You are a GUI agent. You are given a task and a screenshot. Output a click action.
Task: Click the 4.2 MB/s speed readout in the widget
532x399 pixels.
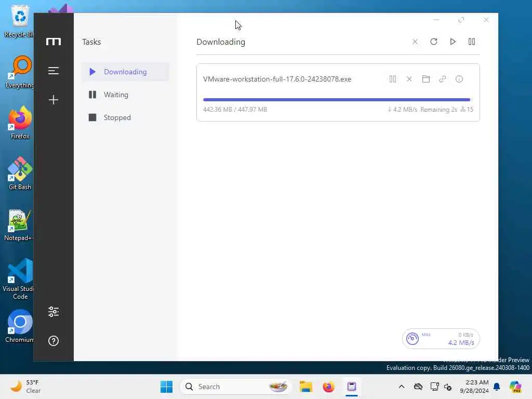pos(461,343)
